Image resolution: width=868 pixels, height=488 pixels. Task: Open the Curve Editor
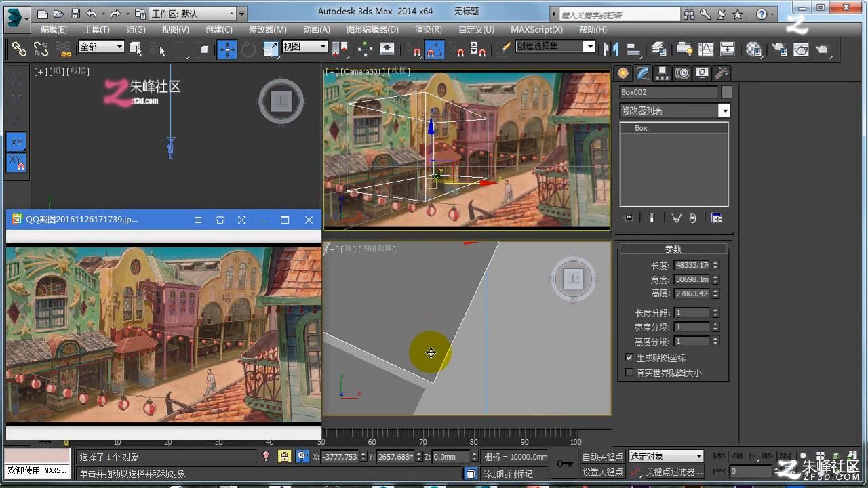click(706, 49)
